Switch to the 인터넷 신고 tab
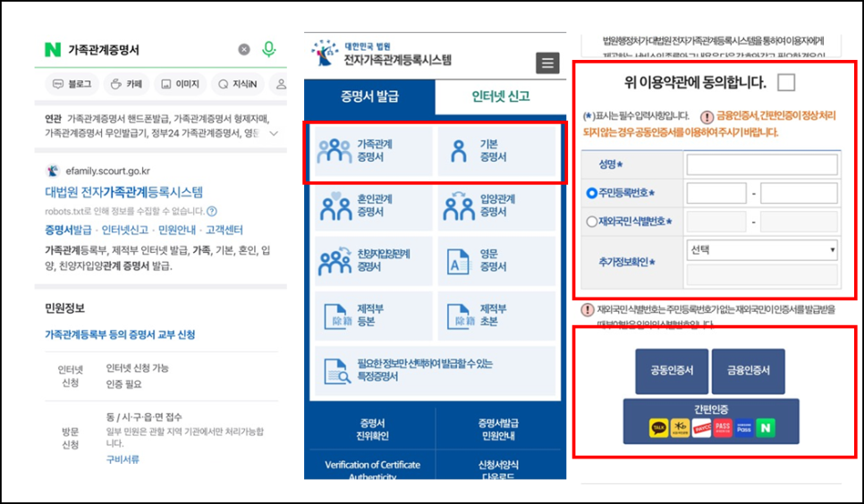This screenshot has height=504, width=864. 501,97
